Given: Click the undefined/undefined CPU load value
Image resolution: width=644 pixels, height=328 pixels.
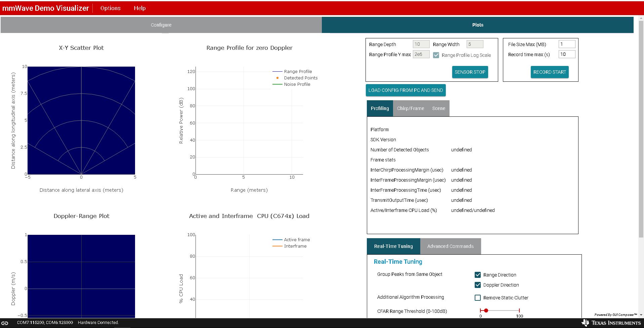Looking at the screenshot, I should pos(473,210).
